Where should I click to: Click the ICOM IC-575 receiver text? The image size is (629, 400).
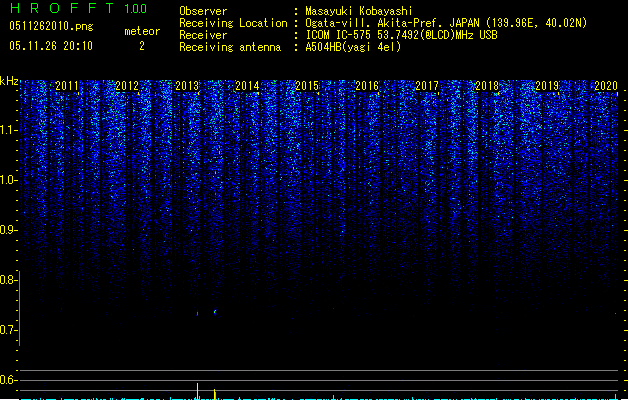click(401, 35)
